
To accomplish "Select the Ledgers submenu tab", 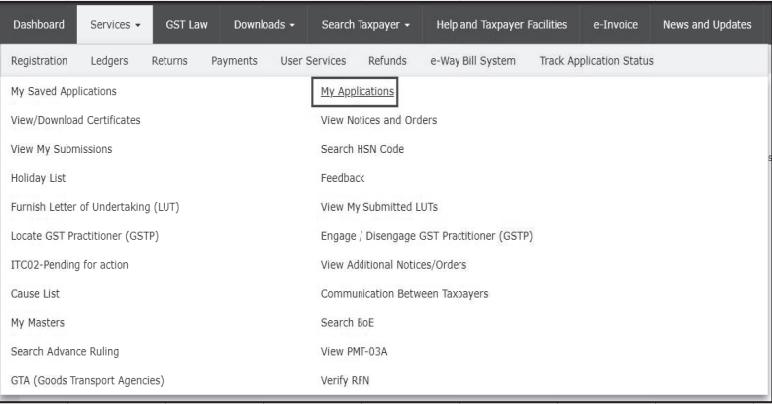I will (109, 62).
